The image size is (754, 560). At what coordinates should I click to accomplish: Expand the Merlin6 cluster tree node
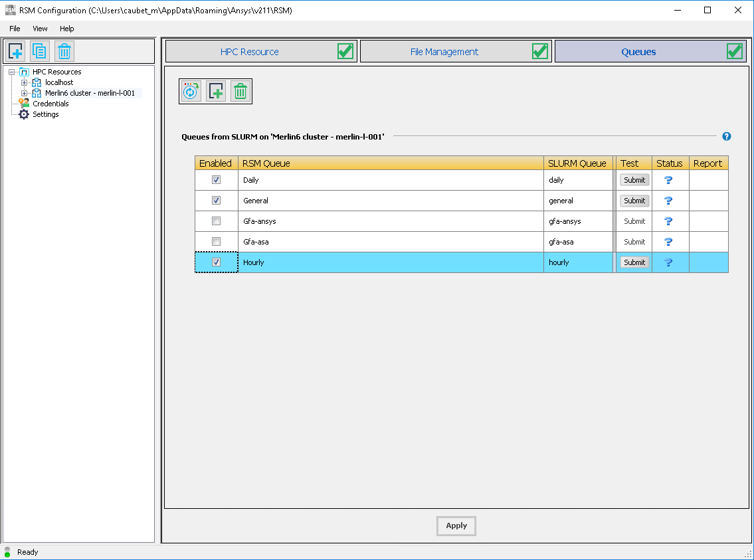25,93
